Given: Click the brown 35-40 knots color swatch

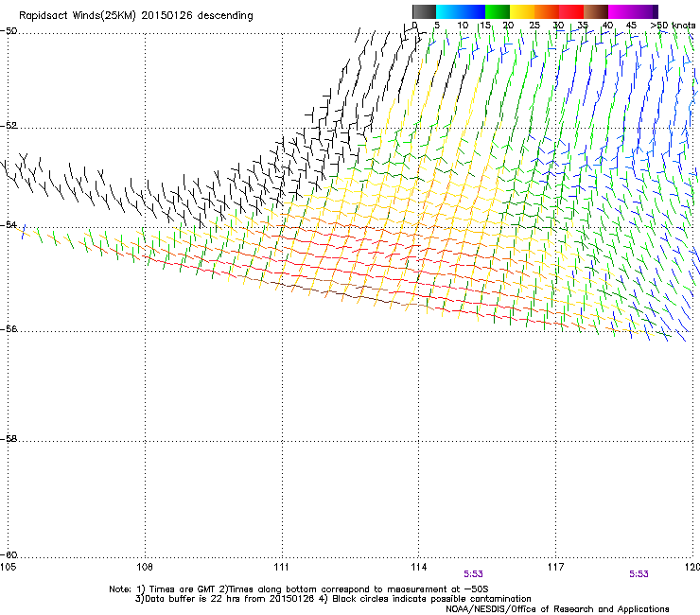Looking at the screenshot, I should pyautogui.click(x=596, y=11).
